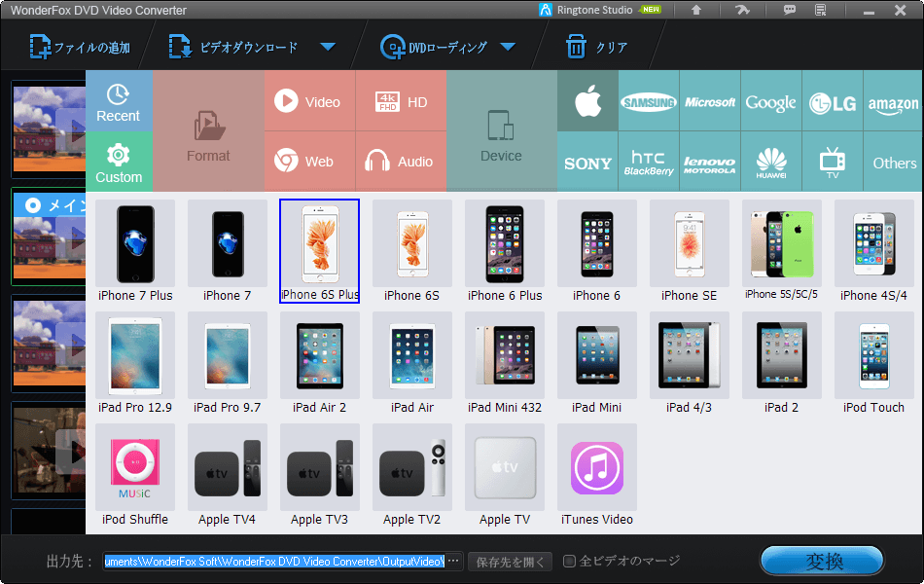Select the メイン title radio button
Viewport: 924px width, 584px height.
[33, 204]
